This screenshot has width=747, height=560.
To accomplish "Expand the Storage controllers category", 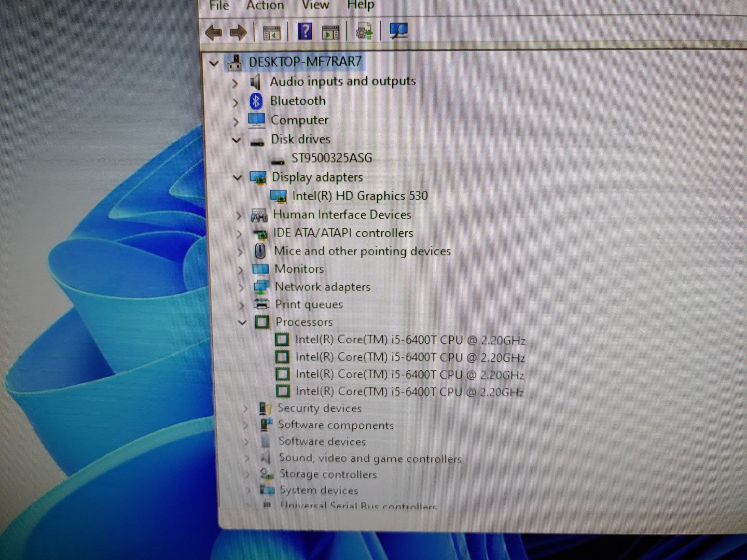I will [248, 474].
